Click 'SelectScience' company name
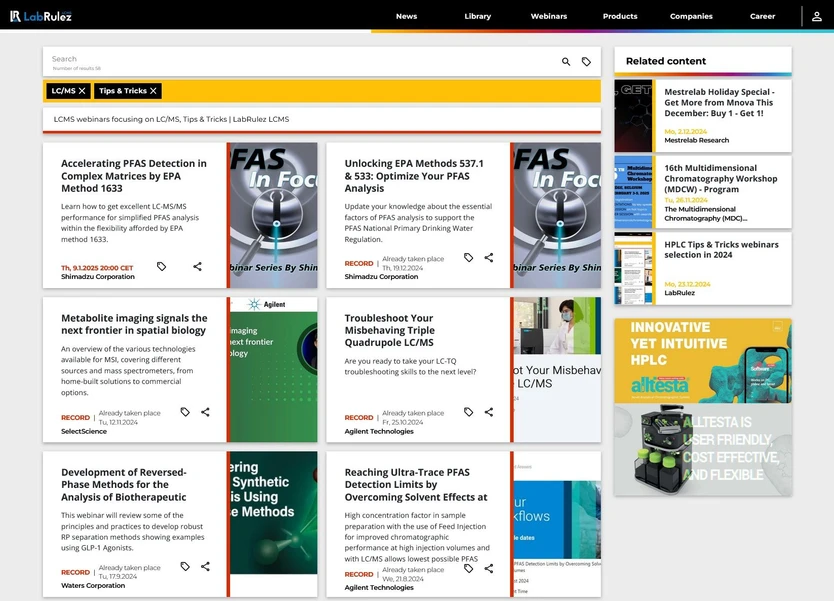The width and height of the screenshot is (834, 601). (84, 431)
